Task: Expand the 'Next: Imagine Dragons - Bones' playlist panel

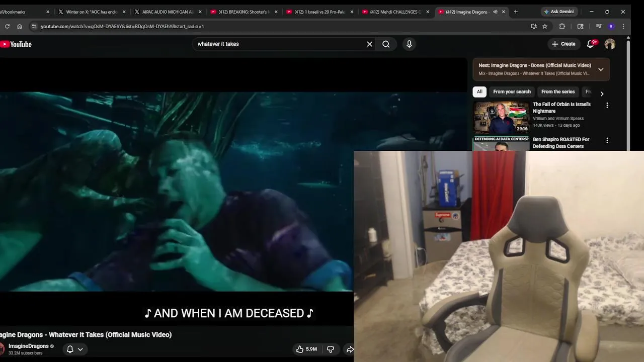Action: pos(601,69)
